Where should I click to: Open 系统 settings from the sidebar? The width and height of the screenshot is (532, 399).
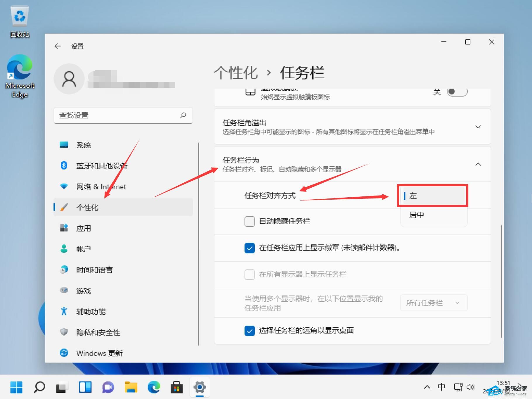tap(84, 145)
